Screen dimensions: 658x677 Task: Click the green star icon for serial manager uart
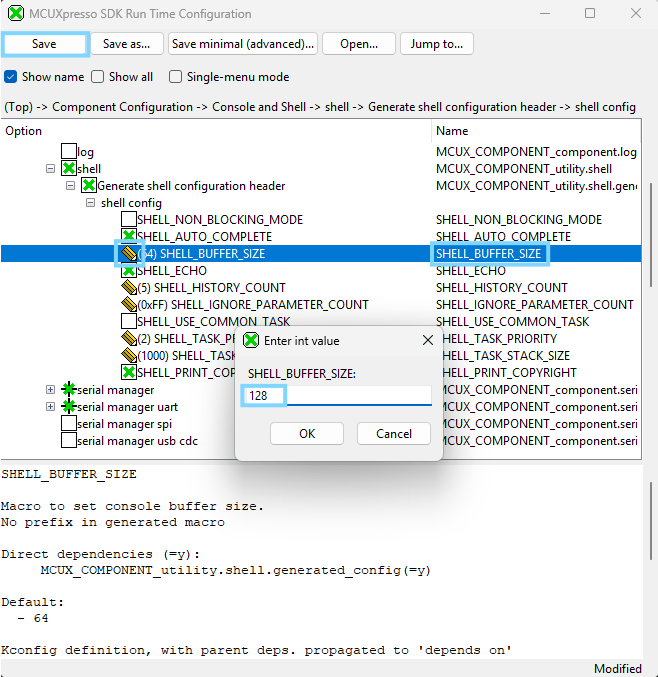coord(68,407)
